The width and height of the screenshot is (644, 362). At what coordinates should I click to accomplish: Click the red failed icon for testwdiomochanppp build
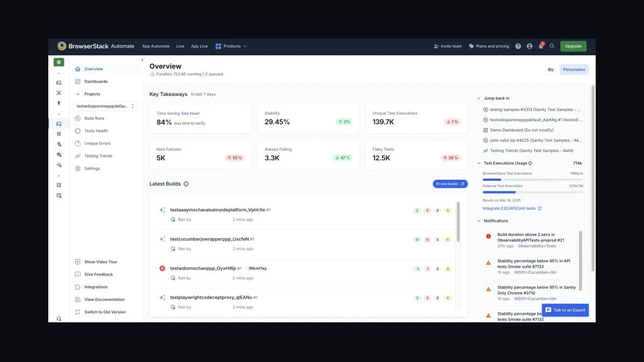162,268
